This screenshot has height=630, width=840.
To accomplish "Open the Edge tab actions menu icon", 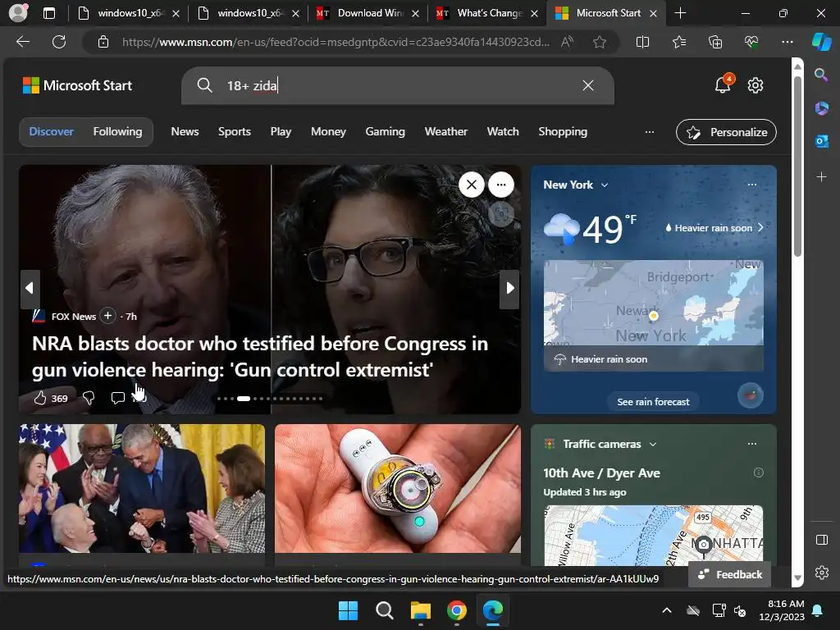I will (48, 13).
